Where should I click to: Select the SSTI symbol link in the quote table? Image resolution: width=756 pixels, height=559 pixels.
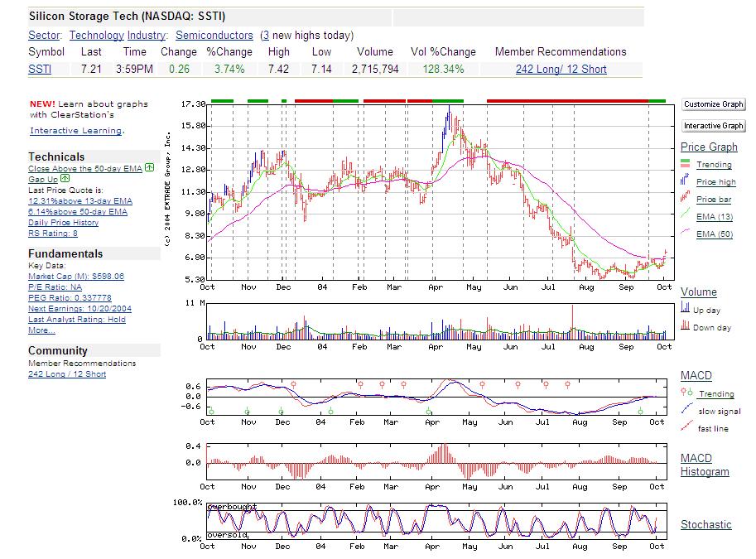tap(40, 70)
